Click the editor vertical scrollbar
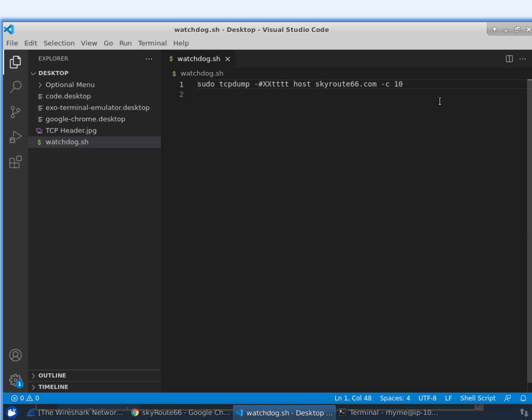This screenshot has width=532, height=420. click(x=529, y=231)
